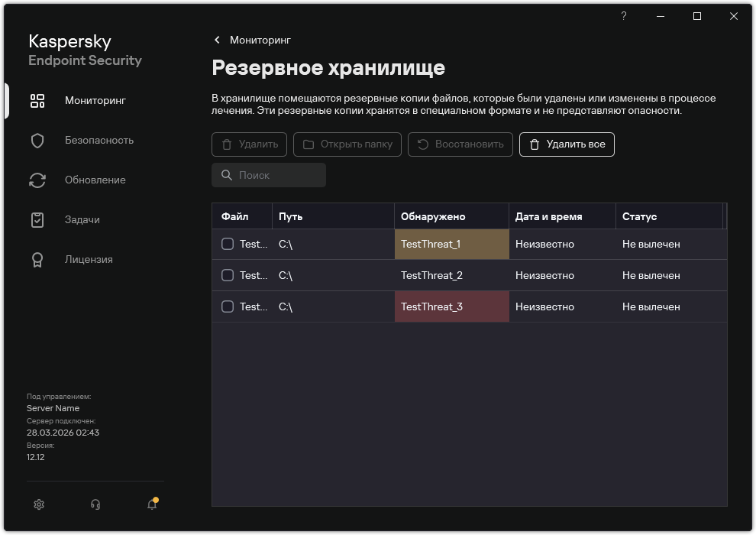Click Не вылечен status in TestThreat_3 row
The width and height of the screenshot is (756, 535).
[x=651, y=306]
